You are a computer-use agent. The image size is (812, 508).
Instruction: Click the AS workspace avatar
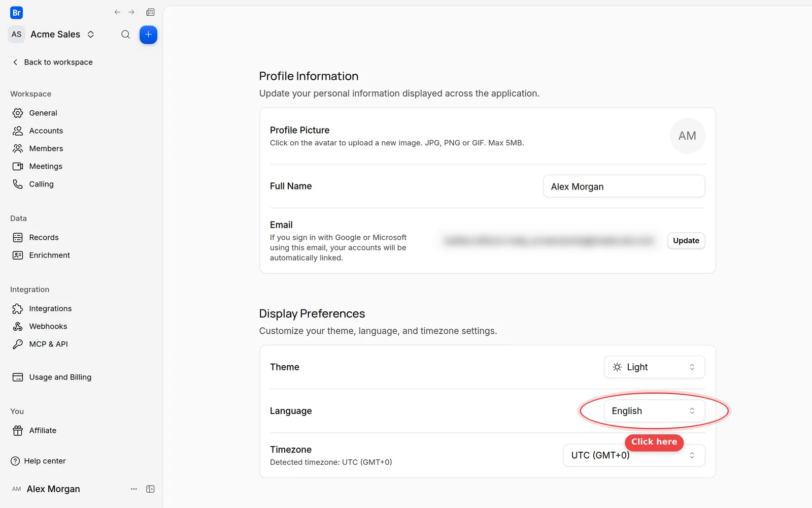17,34
